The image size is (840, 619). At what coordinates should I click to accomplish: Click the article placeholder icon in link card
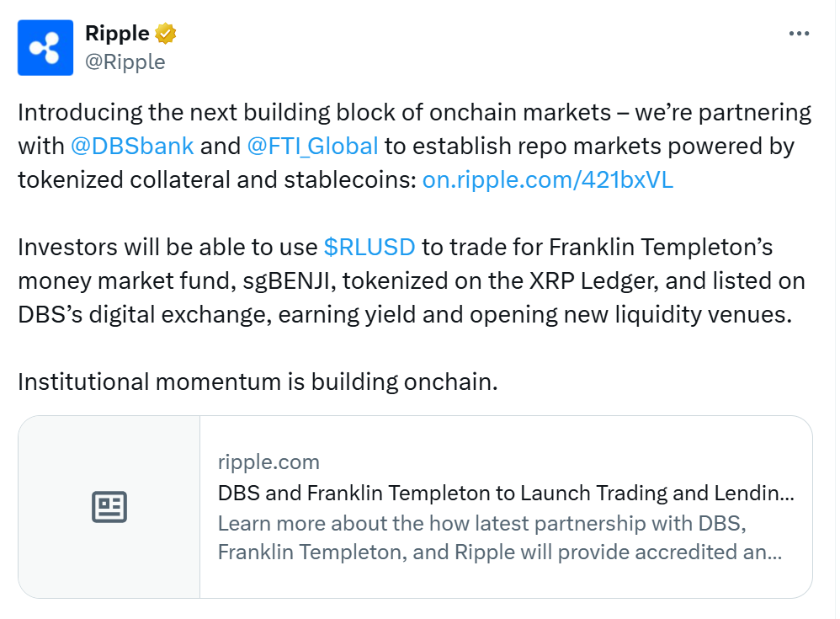[109, 506]
